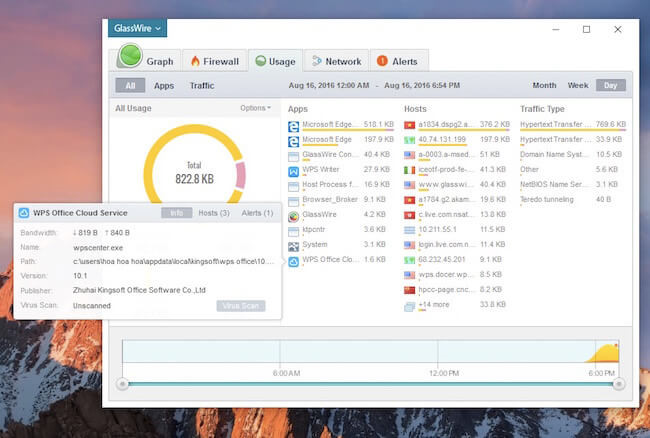This screenshot has height=438, width=650.
Task: Select the Day time range toggle
Action: click(x=610, y=86)
